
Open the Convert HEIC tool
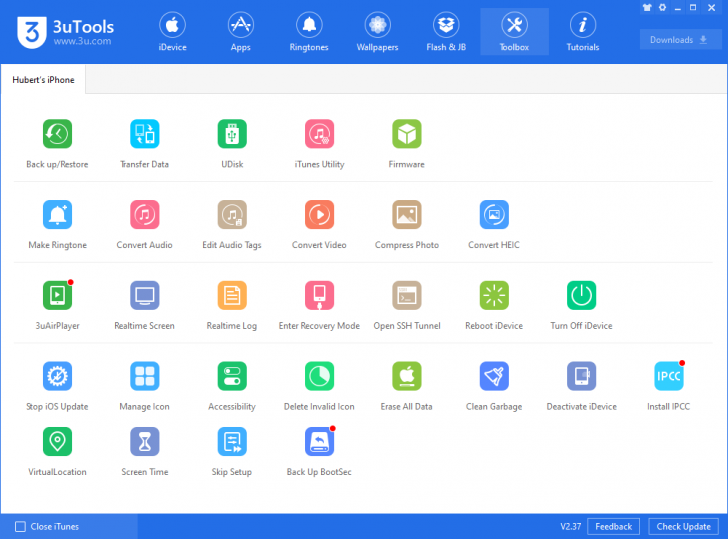(494, 214)
